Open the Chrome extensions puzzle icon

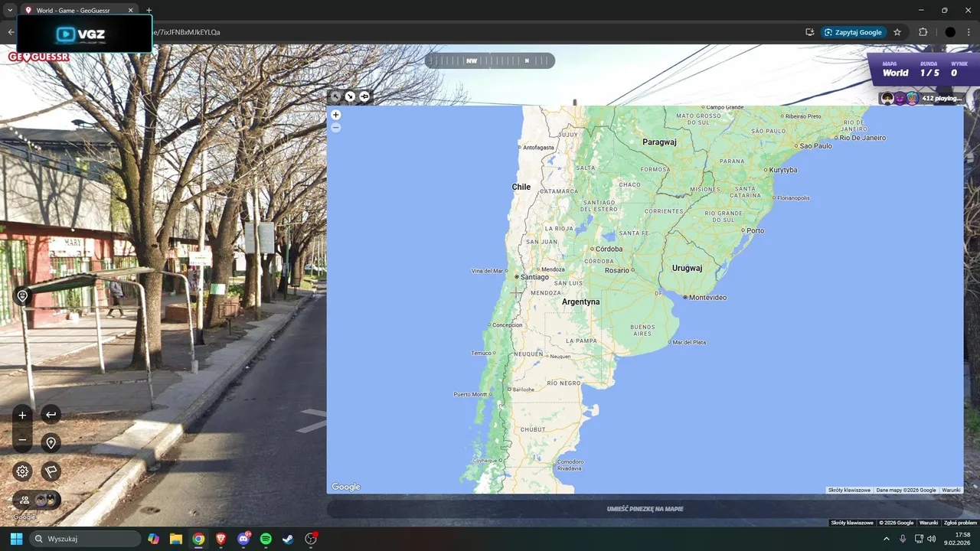pos(923,32)
